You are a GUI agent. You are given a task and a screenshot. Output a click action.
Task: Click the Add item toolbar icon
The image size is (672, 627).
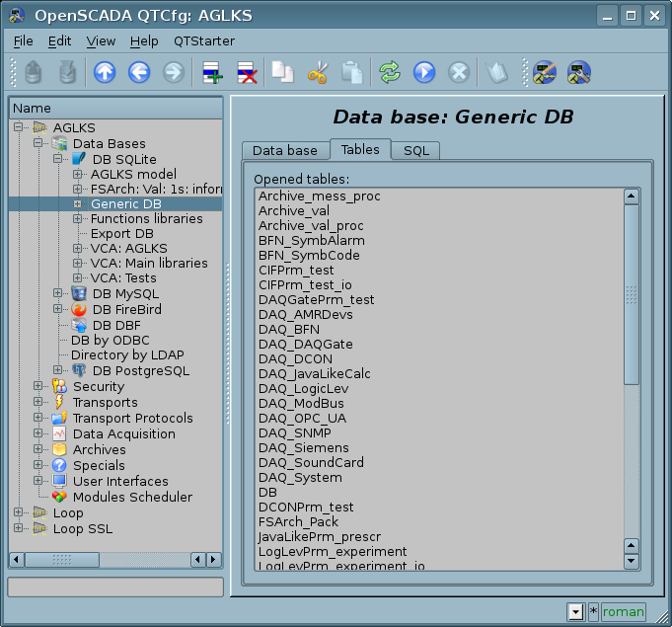coord(212,72)
